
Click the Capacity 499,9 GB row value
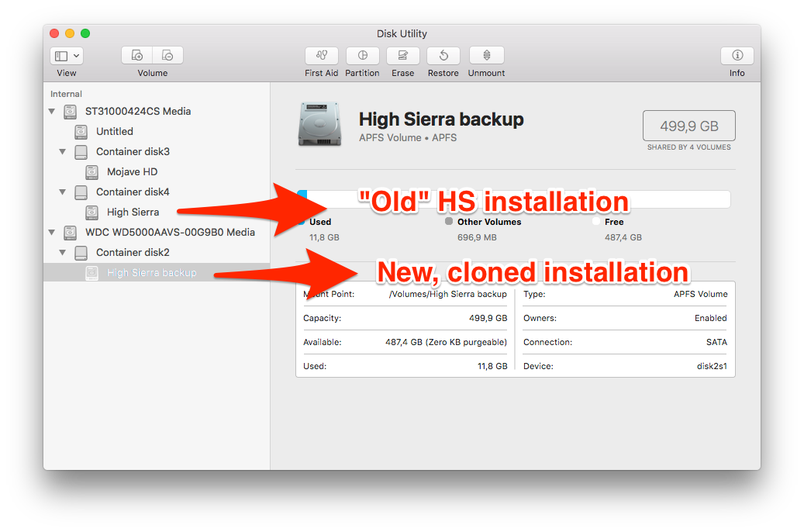(488, 318)
